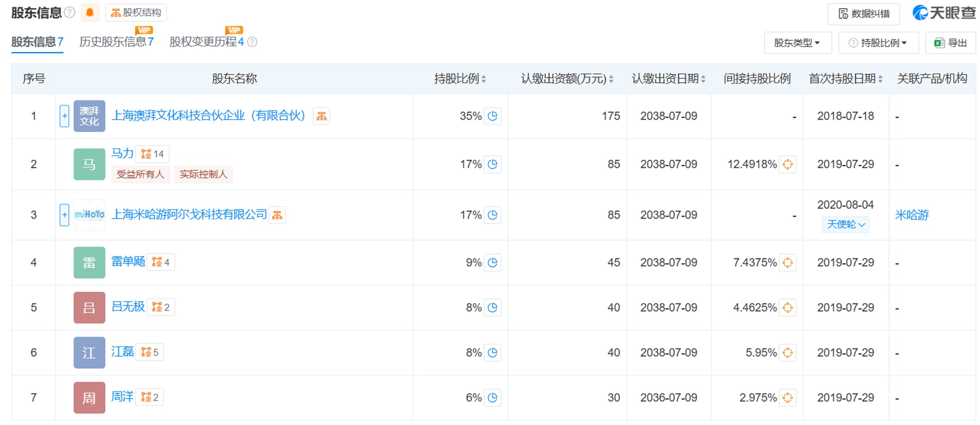Expand the 天使轮 funding round dropdown

pyautogui.click(x=845, y=224)
